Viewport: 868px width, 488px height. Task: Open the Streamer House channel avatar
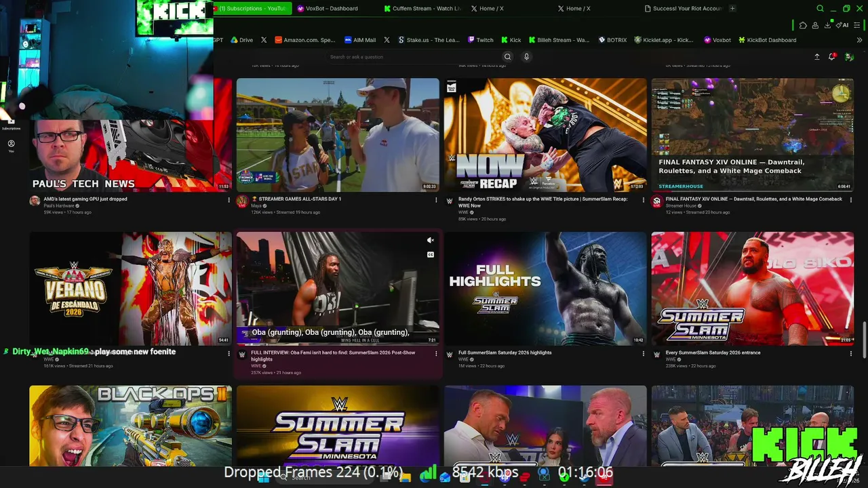pyautogui.click(x=656, y=201)
